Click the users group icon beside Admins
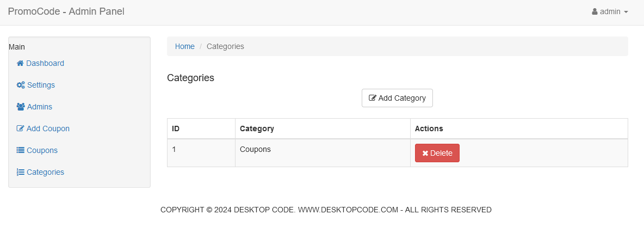The image size is (644, 251). pyautogui.click(x=21, y=107)
